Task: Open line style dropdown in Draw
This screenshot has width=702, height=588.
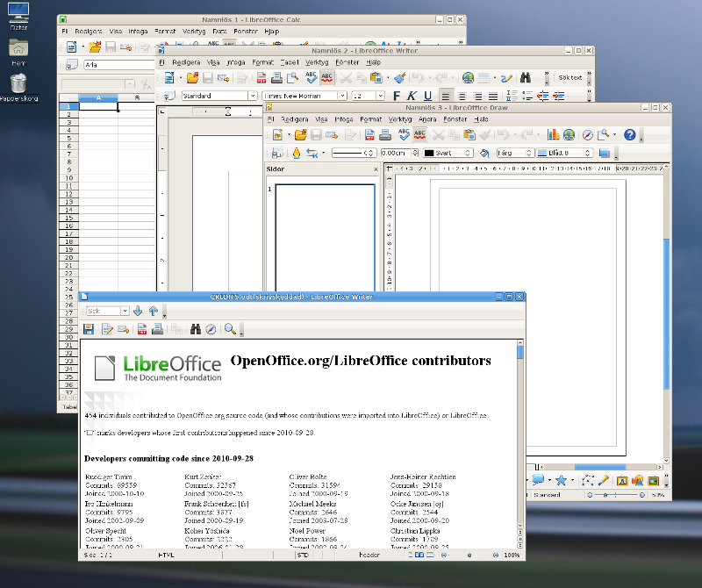Action: click(369, 153)
